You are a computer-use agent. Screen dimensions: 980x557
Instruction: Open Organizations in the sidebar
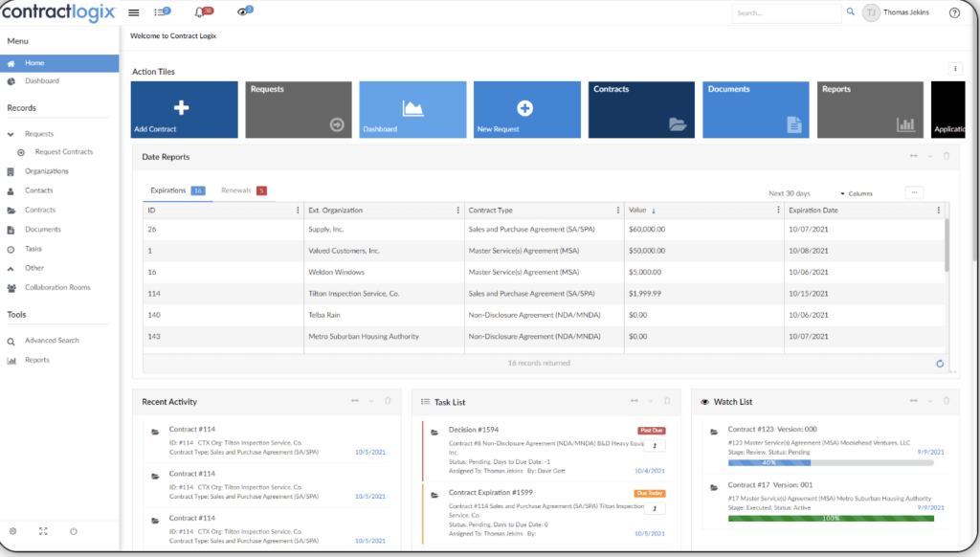(46, 171)
